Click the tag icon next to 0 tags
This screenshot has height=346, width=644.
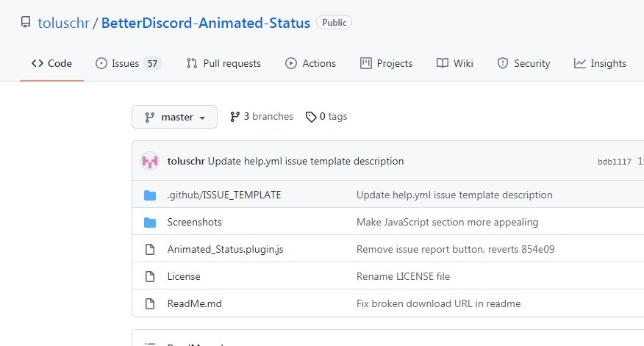[x=311, y=117]
